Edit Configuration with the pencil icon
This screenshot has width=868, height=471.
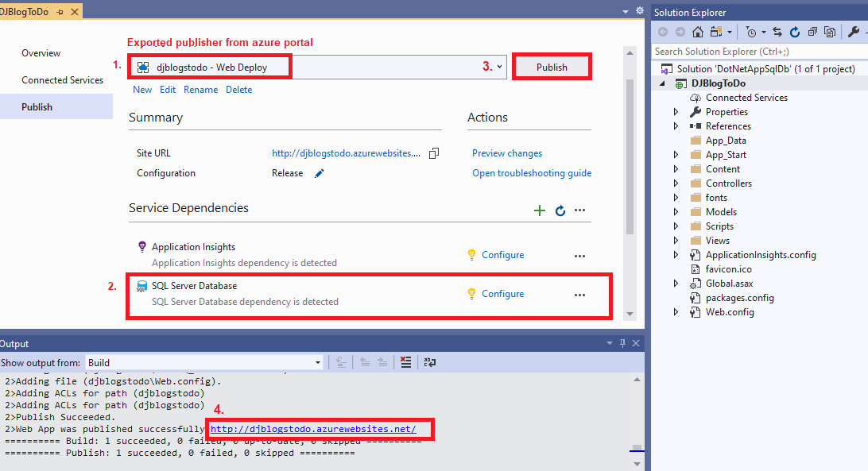pyautogui.click(x=320, y=173)
